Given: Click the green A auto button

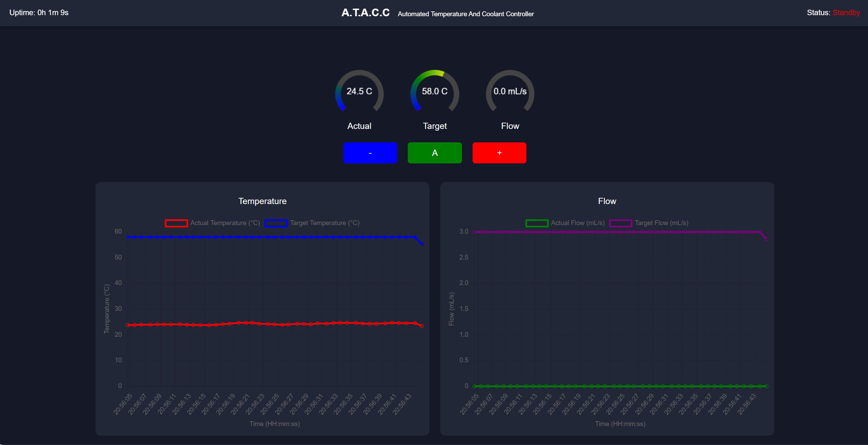Looking at the screenshot, I should [434, 153].
